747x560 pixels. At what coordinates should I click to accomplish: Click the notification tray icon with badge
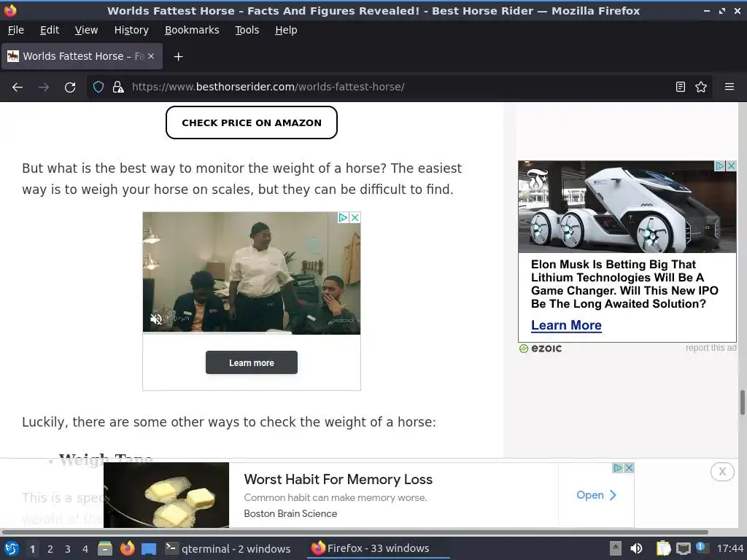pos(701,548)
